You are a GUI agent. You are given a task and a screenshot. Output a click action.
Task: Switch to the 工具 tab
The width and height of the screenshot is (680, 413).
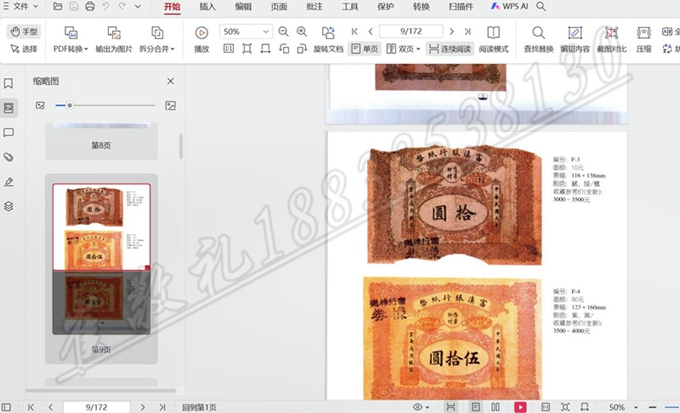[x=350, y=7]
